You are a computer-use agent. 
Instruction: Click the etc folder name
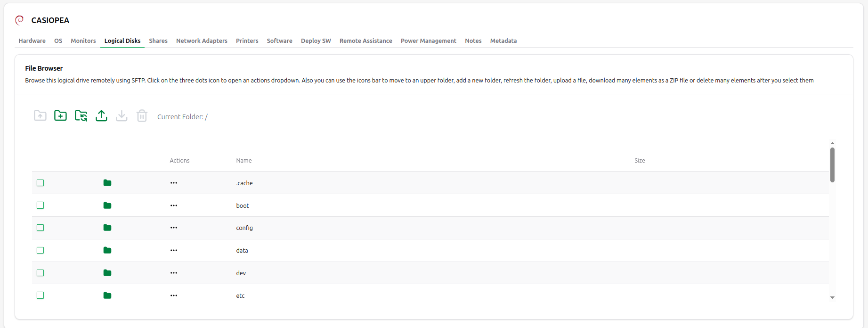point(240,296)
